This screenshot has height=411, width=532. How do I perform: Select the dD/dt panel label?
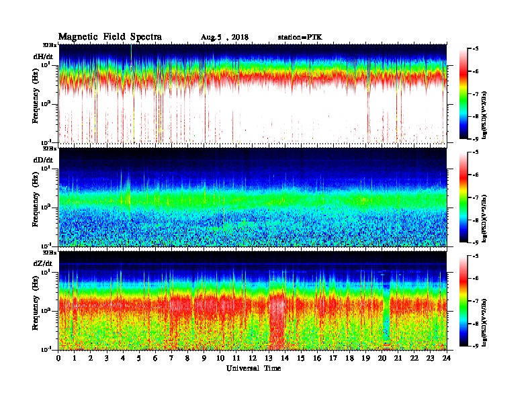43,160
